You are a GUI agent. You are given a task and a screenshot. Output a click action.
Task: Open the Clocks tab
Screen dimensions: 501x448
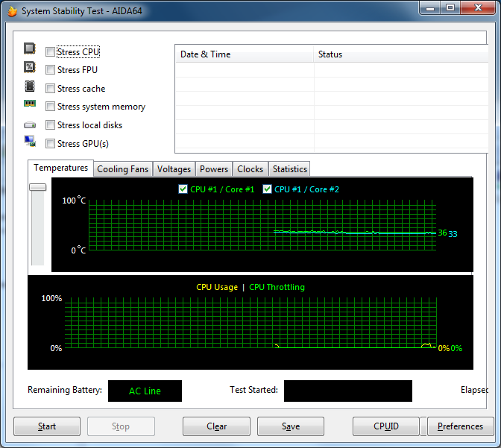click(x=250, y=169)
